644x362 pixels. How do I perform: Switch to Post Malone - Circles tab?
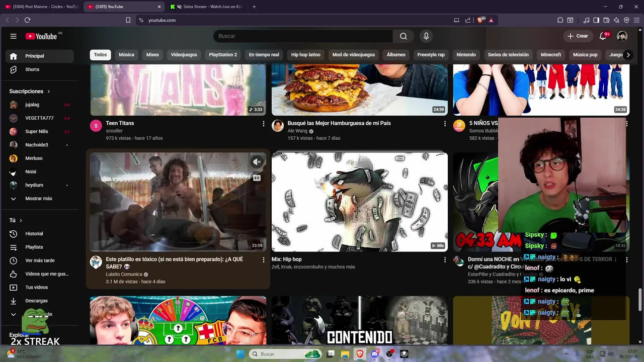coord(41,7)
